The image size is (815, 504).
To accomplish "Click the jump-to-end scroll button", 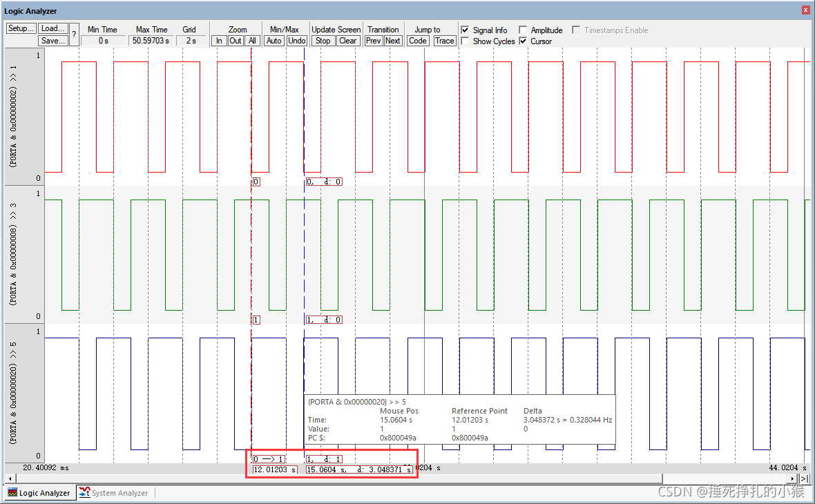I will click(x=803, y=478).
